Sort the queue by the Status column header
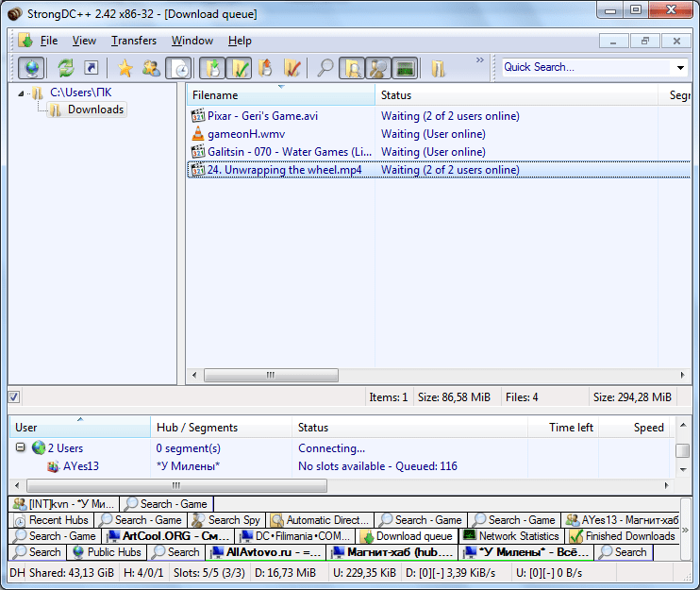700x590 pixels. pos(517,95)
